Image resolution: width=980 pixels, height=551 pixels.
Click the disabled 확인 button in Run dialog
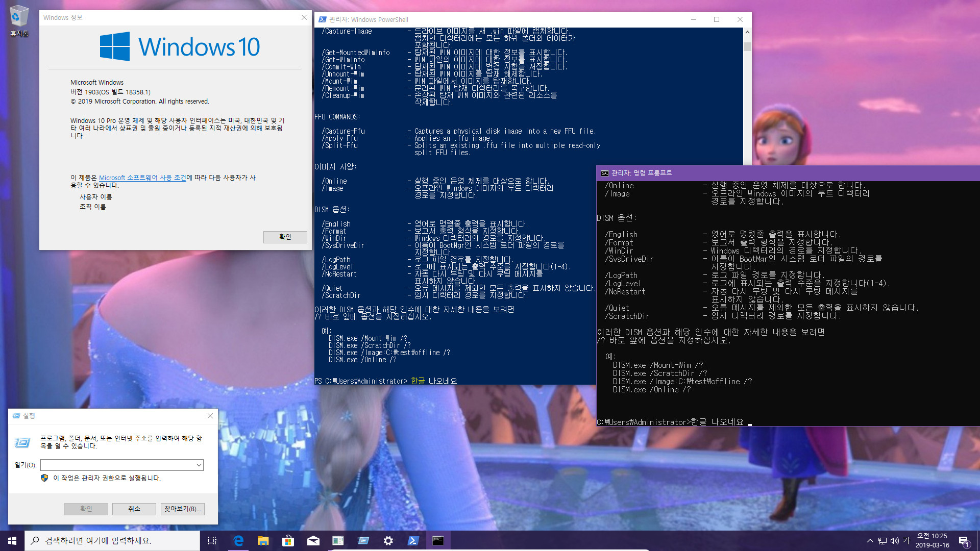point(86,509)
